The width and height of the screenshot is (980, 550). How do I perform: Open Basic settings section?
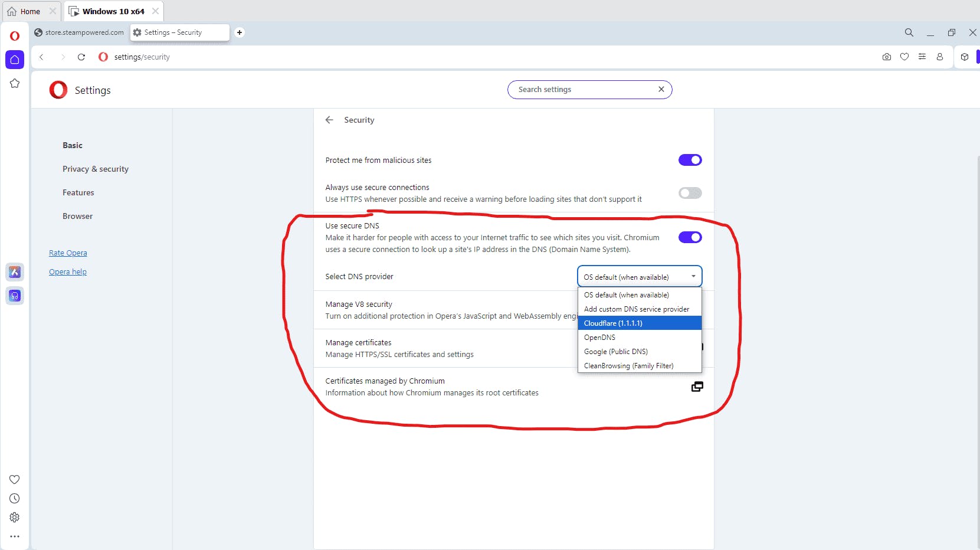[73, 145]
